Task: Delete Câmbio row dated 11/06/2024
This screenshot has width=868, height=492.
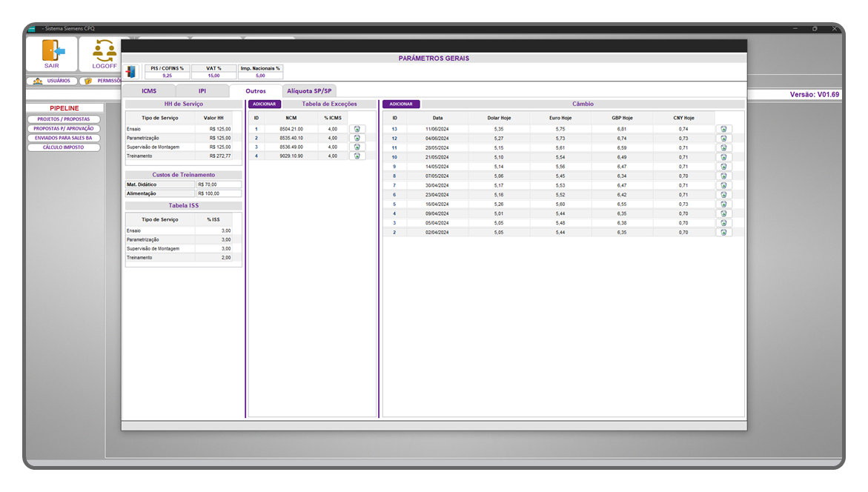Action: [723, 129]
